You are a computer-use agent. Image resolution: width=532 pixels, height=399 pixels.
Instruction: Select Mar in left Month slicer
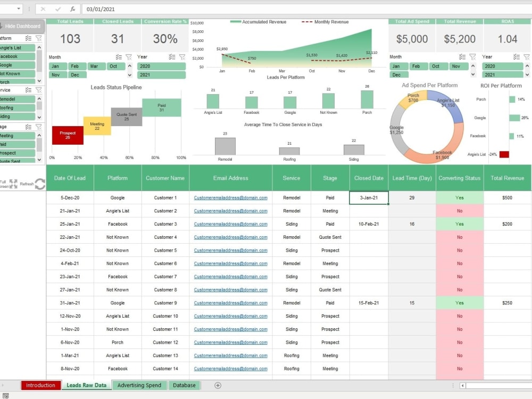[x=96, y=66]
